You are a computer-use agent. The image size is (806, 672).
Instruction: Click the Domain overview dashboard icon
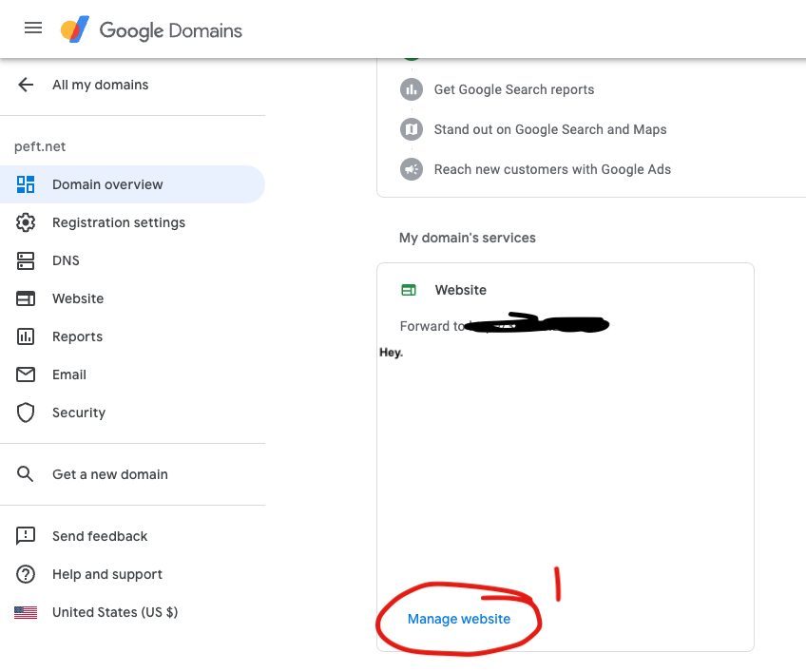pos(26,184)
